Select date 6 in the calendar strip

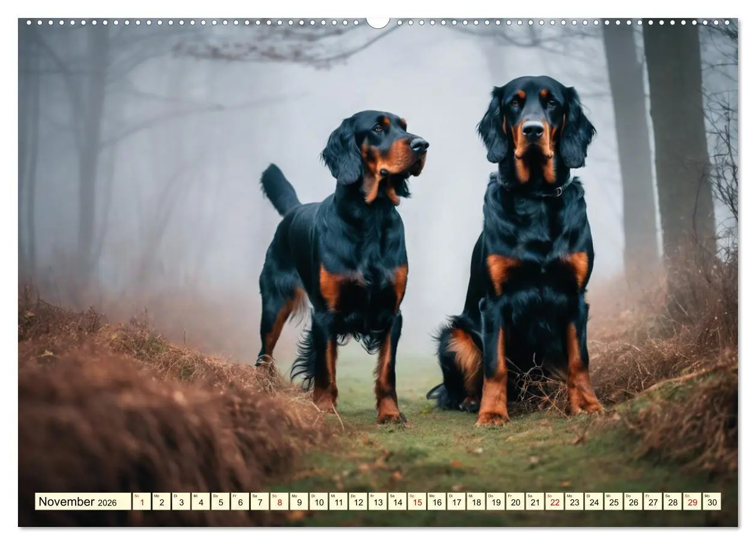tap(240, 502)
